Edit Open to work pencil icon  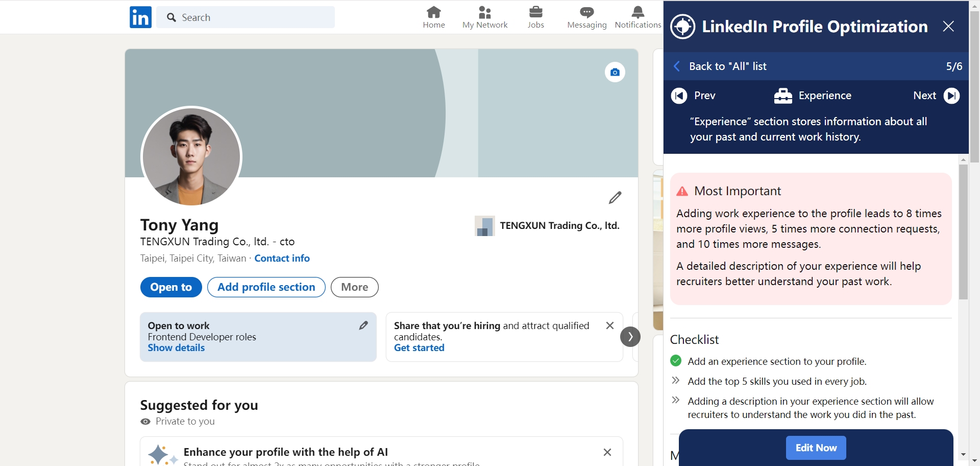[x=363, y=325]
